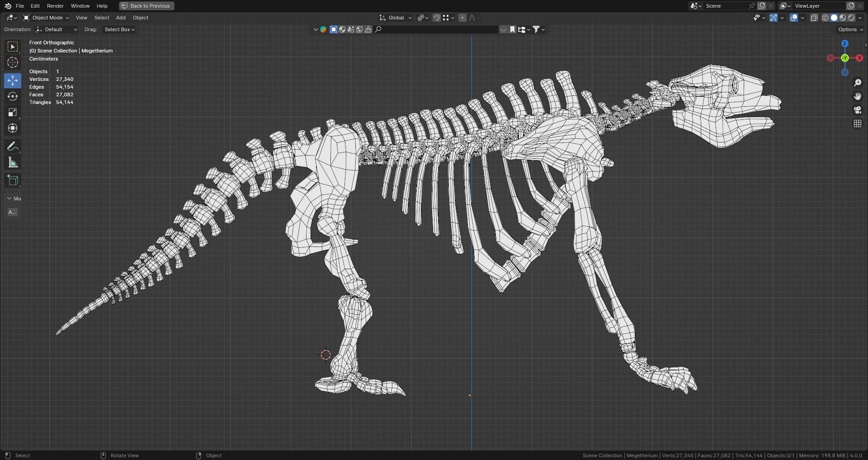The image size is (868, 460).
Task: Toggle proportional editing on
Action: tap(462, 18)
